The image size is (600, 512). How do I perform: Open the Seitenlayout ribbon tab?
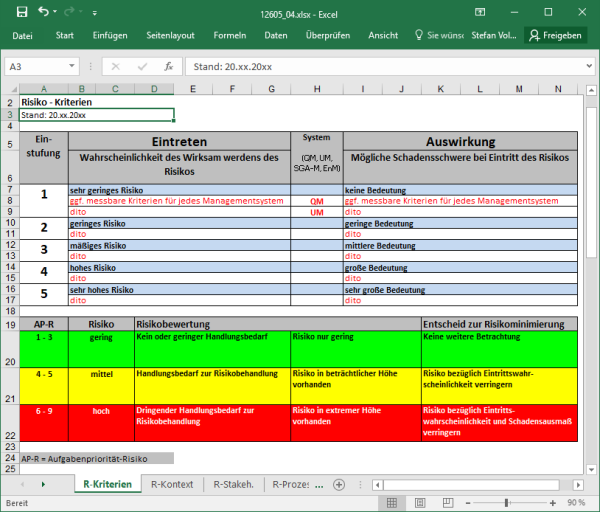point(170,35)
